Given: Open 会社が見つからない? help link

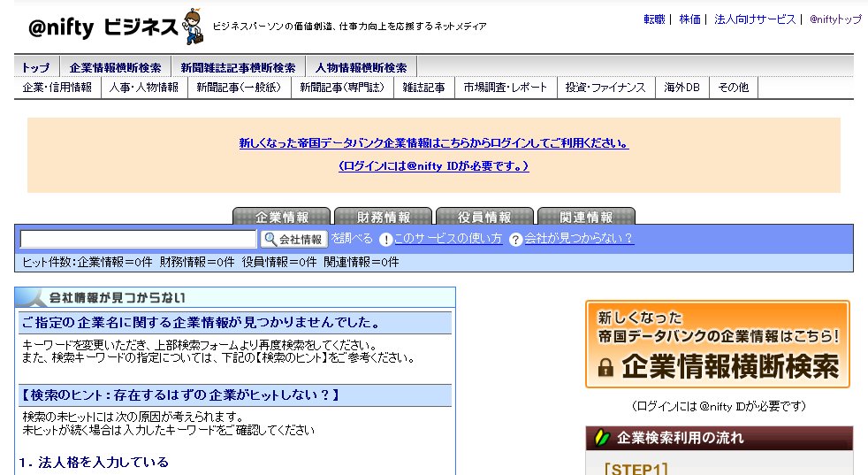Looking at the screenshot, I should point(579,238).
